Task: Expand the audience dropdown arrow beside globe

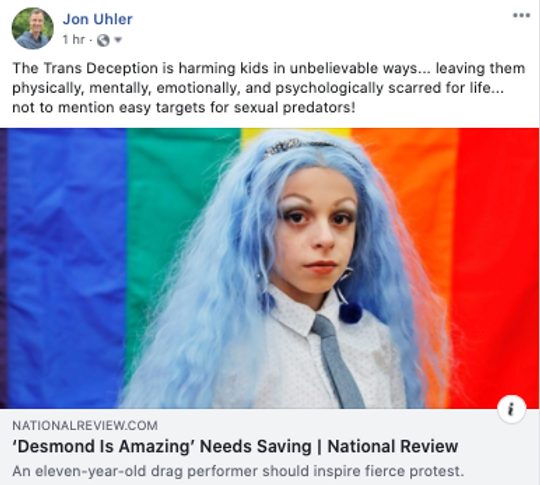Action: click(118, 40)
